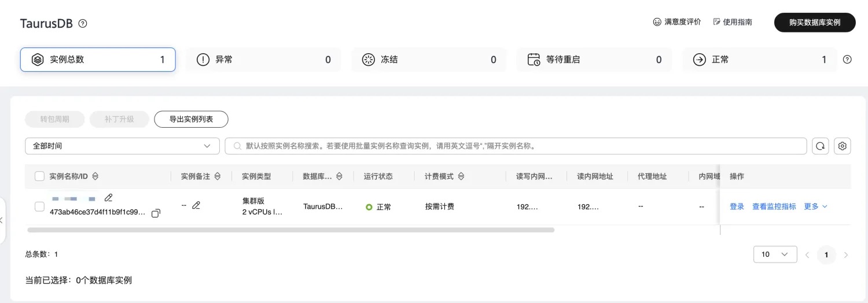The height and width of the screenshot is (303, 868).
Task: Click the 读内网地址 column header
Action: 595,176
